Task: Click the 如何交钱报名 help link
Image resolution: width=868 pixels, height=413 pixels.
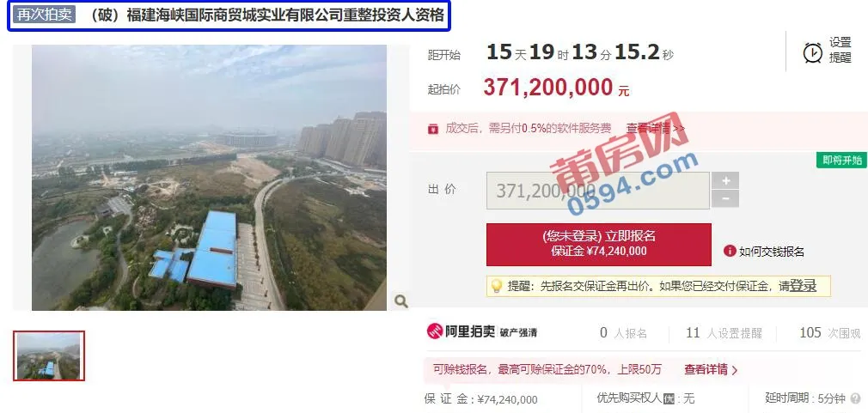Action: (x=772, y=252)
